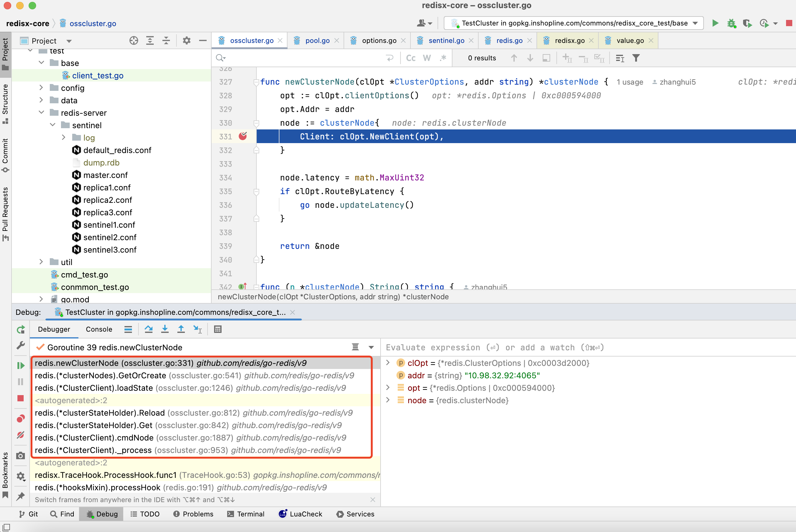796x532 pixels.
Task: Open the Services tool window
Action: click(356, 514)
